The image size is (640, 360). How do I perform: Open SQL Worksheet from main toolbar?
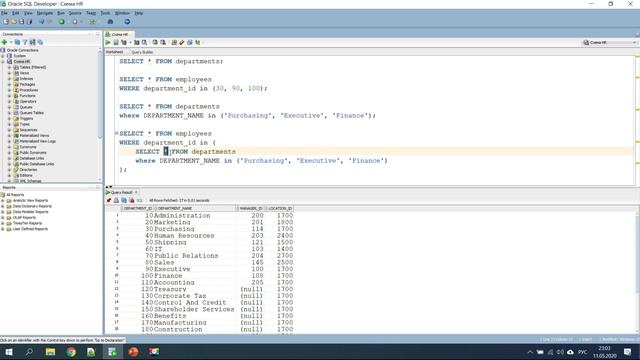point(93,22)
